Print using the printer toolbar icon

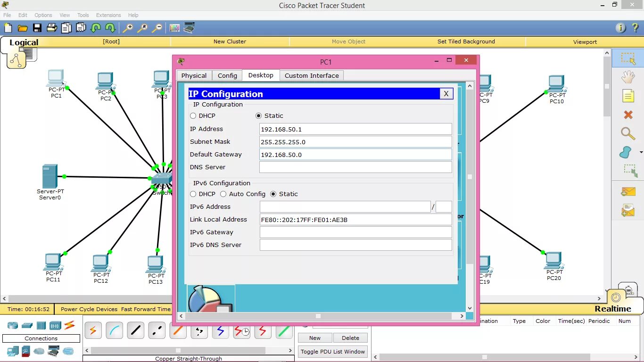(51, 28)
